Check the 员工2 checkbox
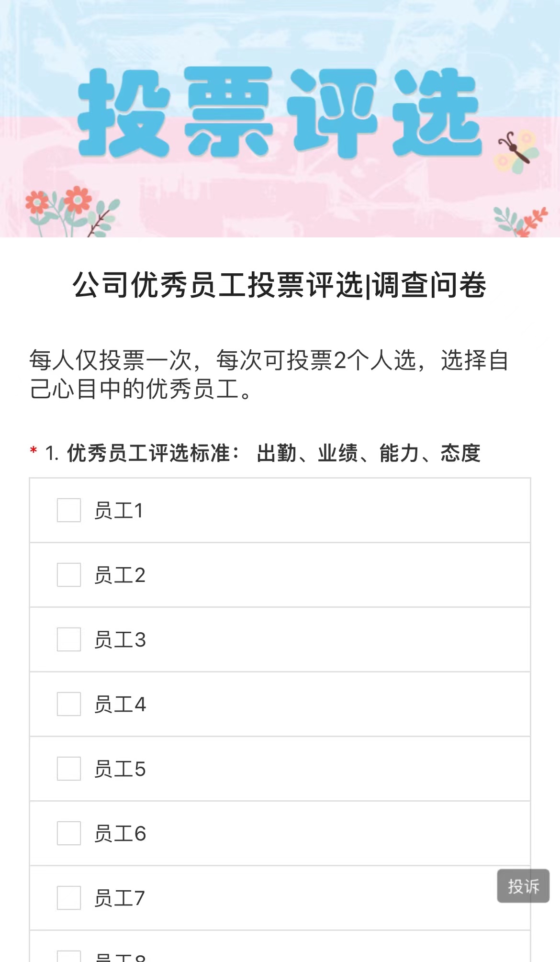 click(69, 575)
